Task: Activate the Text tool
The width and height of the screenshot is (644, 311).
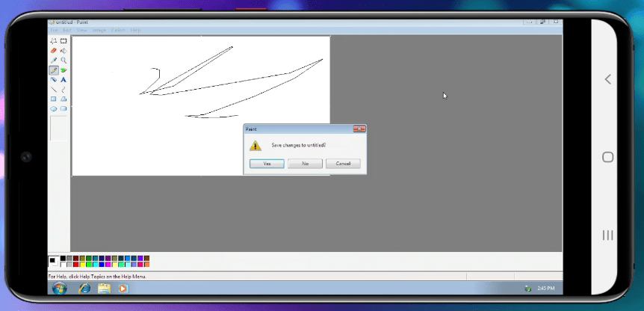Action: coord(64,80)
